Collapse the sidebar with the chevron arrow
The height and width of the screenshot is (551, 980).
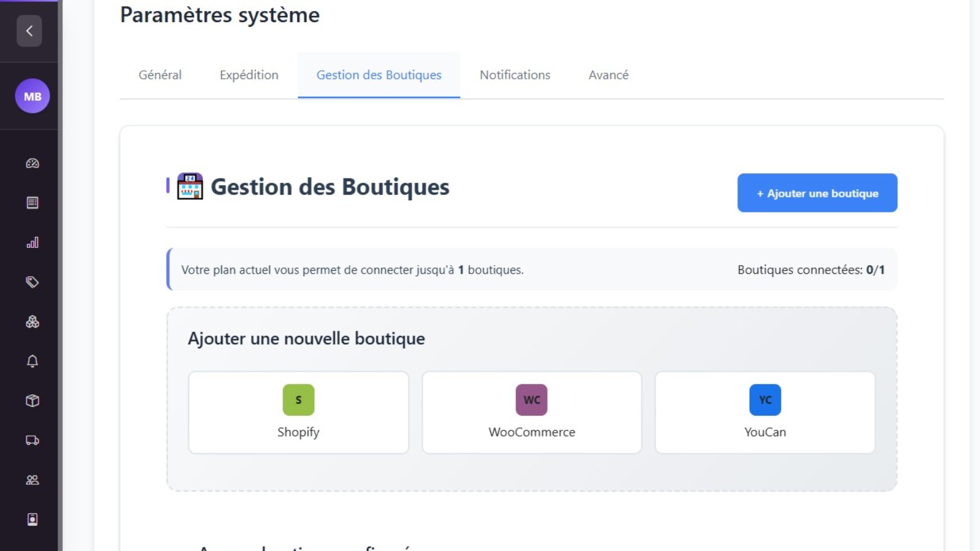[x=29, y=31]
